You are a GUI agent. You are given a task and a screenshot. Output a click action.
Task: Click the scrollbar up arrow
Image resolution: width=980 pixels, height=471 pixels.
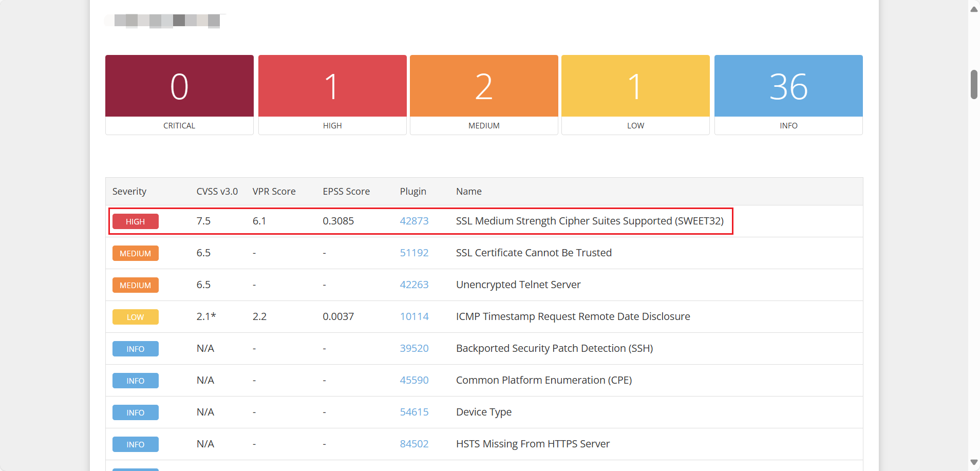(x=974, y=9)
